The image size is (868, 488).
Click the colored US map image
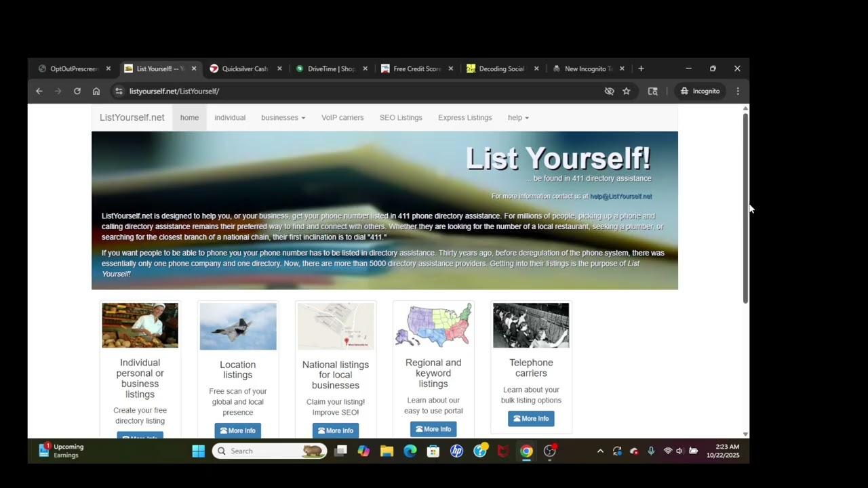[x=433, y=325]
